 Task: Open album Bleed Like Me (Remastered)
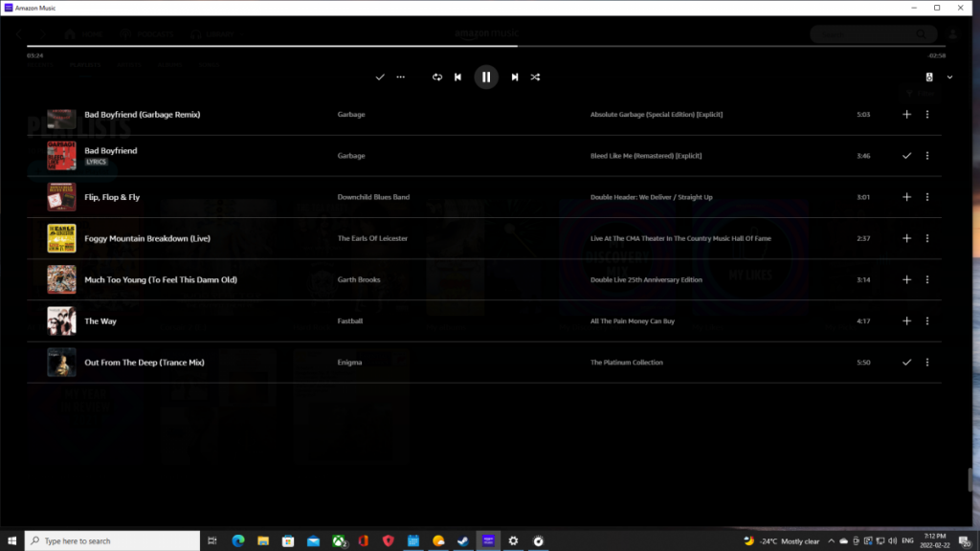point(646,156)
